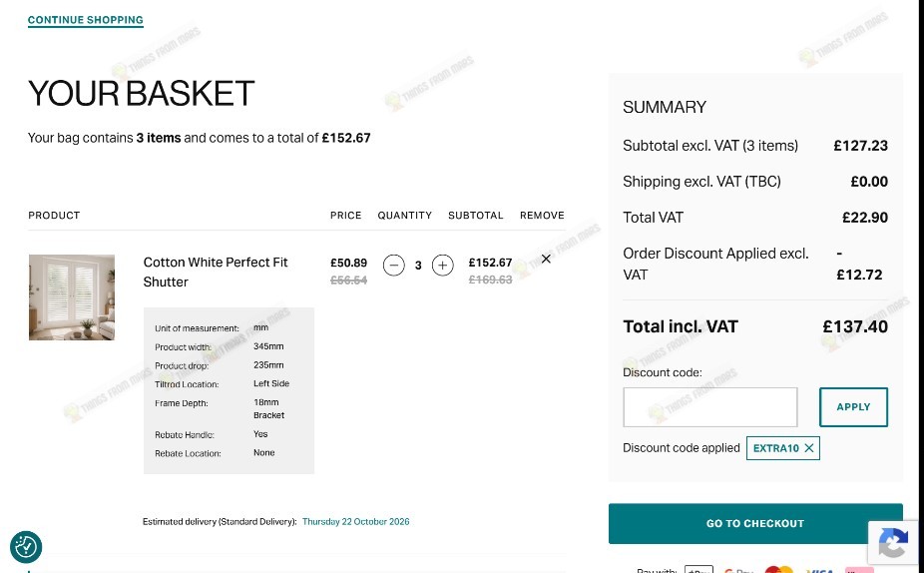This screenshot has width=924, height=573.
Task: Focus the discount code input field
Action: (x=710, y=406)
